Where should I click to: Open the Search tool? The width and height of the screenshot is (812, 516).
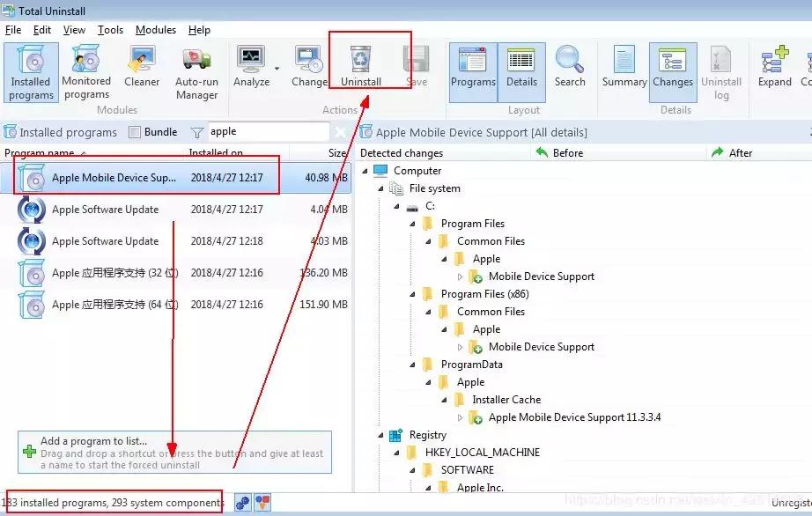point(570,66)
